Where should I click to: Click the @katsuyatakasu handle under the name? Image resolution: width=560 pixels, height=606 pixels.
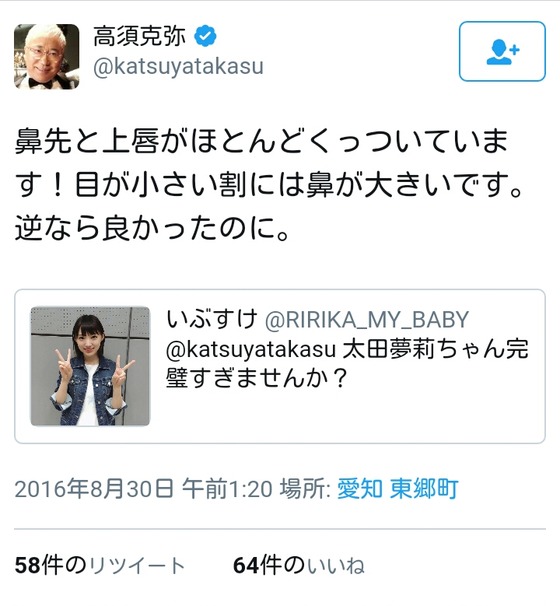click(x=179, y=66)
